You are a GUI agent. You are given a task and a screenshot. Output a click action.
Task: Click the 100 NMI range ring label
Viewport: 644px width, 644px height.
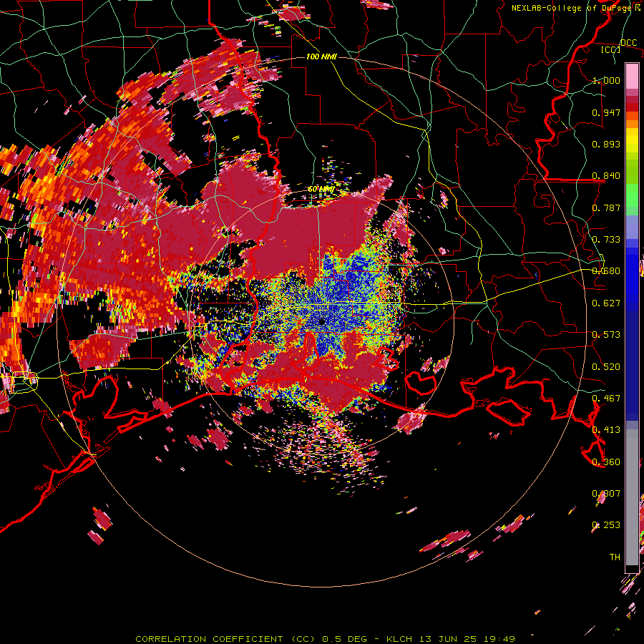click(x=321, y=57)
